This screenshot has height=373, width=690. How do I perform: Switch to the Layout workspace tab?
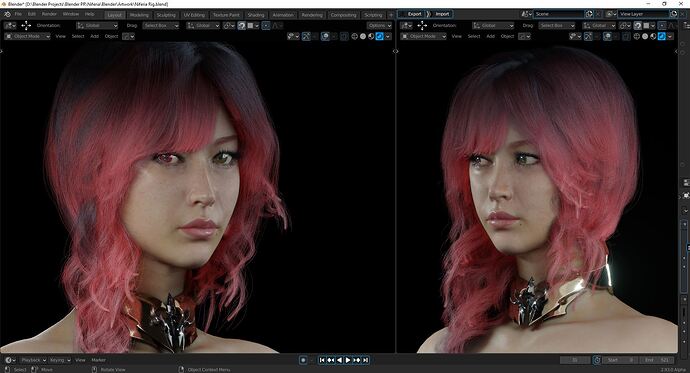click(x=114, y=15)
